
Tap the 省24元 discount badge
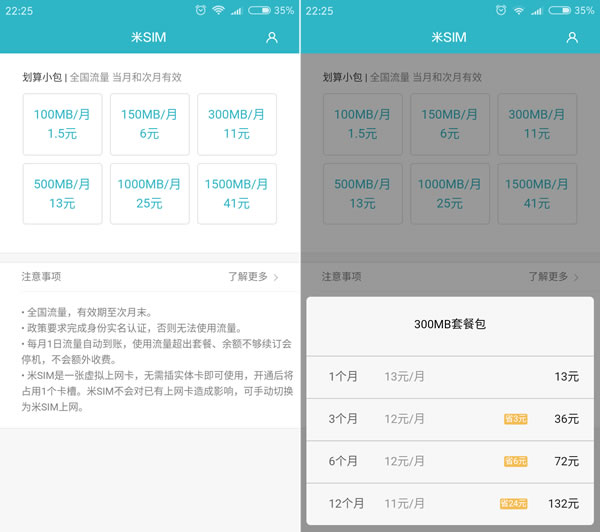coord(514,504)
